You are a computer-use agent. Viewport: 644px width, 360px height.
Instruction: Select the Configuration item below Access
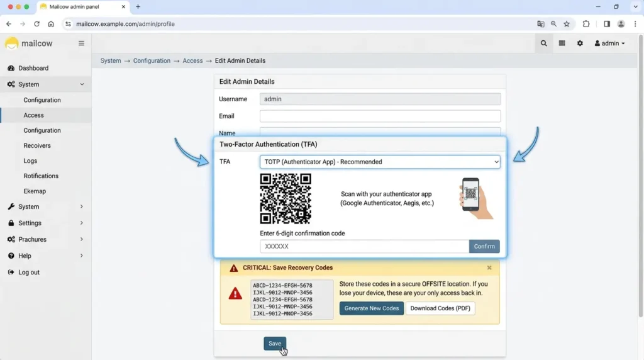[x=42, y=130]
